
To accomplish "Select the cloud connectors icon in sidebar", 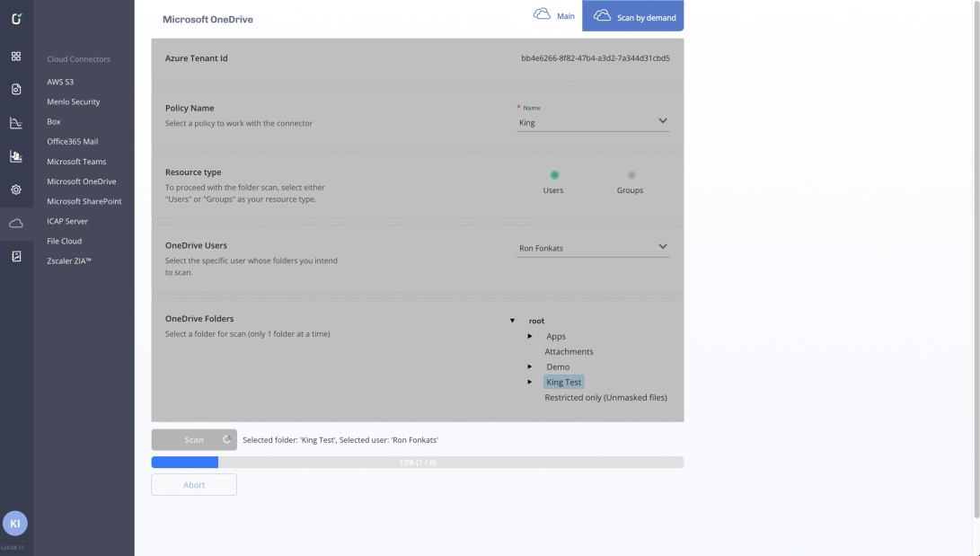I will (x=16, y=223).
